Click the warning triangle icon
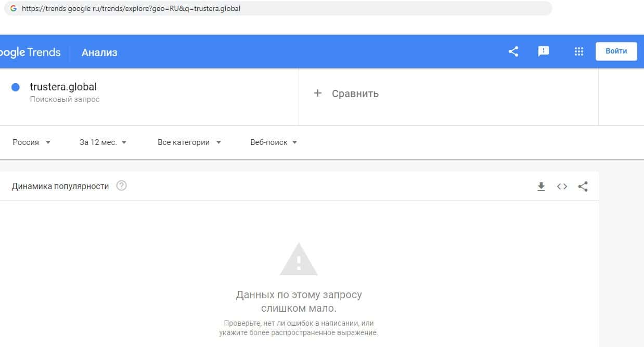Viewport: 644px width, 347px height. tap(299, 259)
